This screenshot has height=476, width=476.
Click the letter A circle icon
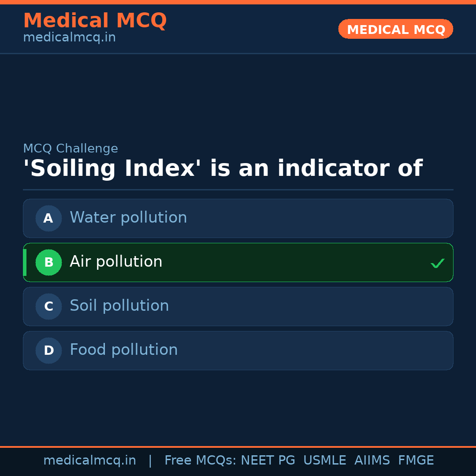48,218
